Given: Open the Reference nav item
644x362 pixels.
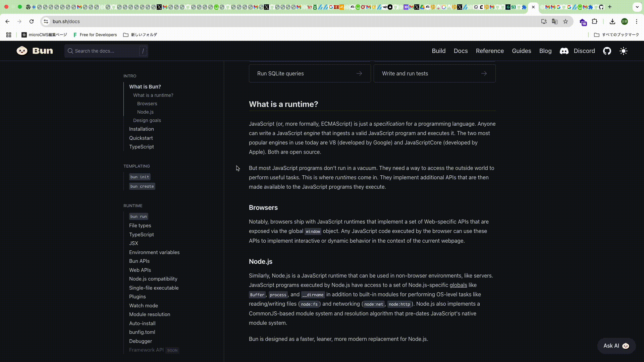Looking at the screenshot, I should [x=490, y=51].
